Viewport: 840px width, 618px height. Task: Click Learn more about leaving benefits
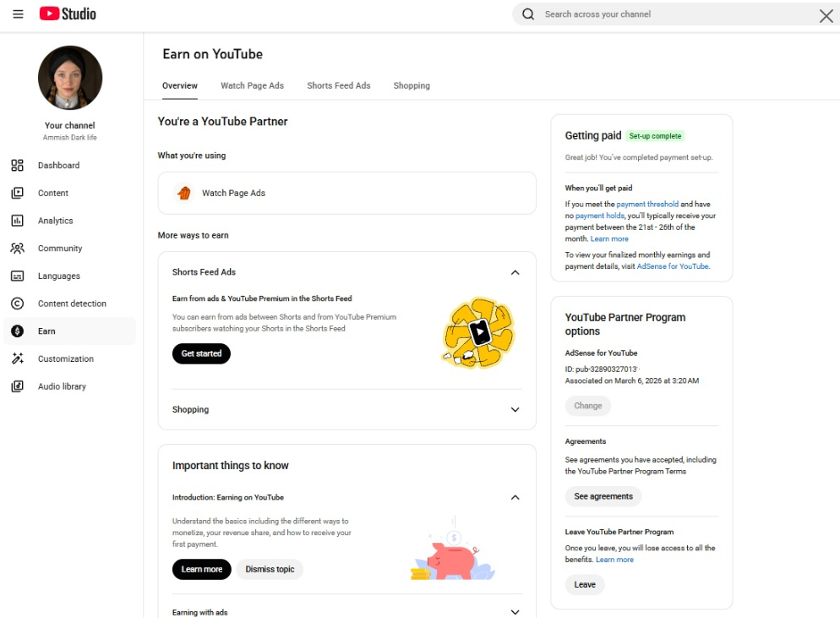tap(614, 560)
